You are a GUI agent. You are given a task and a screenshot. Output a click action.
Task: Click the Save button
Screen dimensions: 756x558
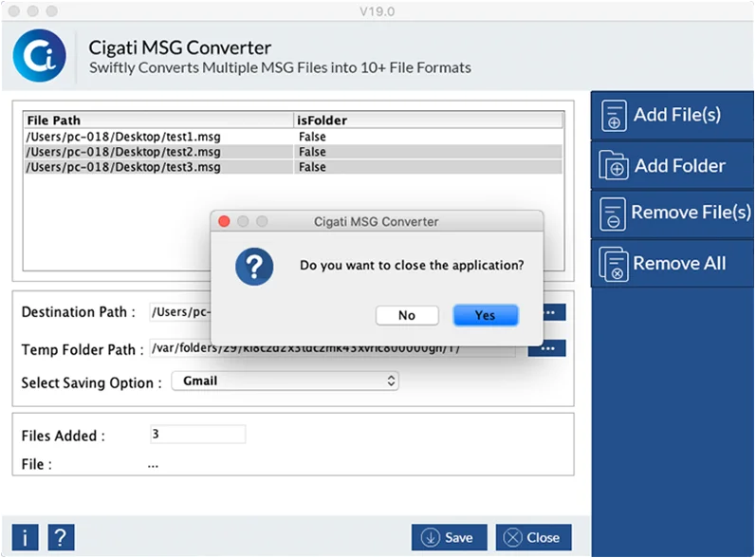tap(449, 537)
